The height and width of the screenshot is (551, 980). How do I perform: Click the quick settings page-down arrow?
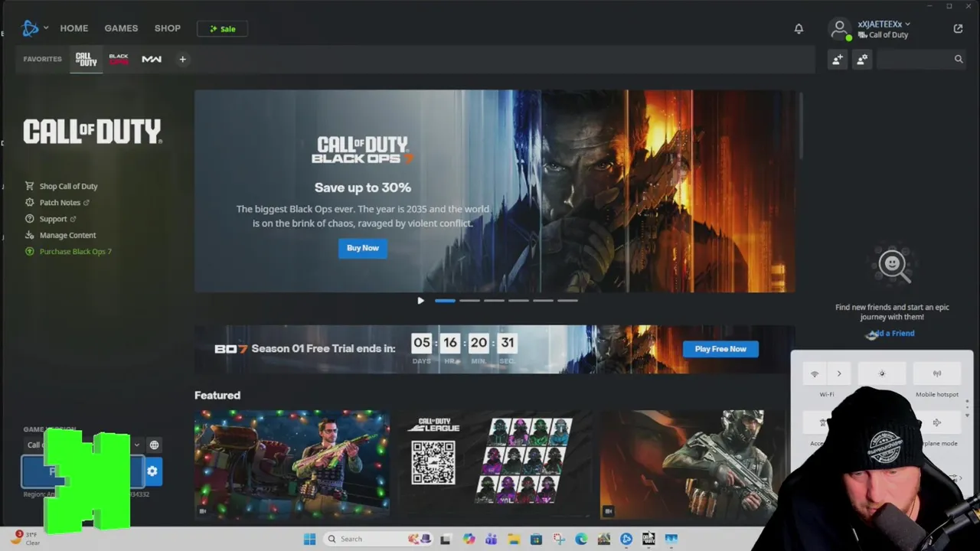pos(967,415)
